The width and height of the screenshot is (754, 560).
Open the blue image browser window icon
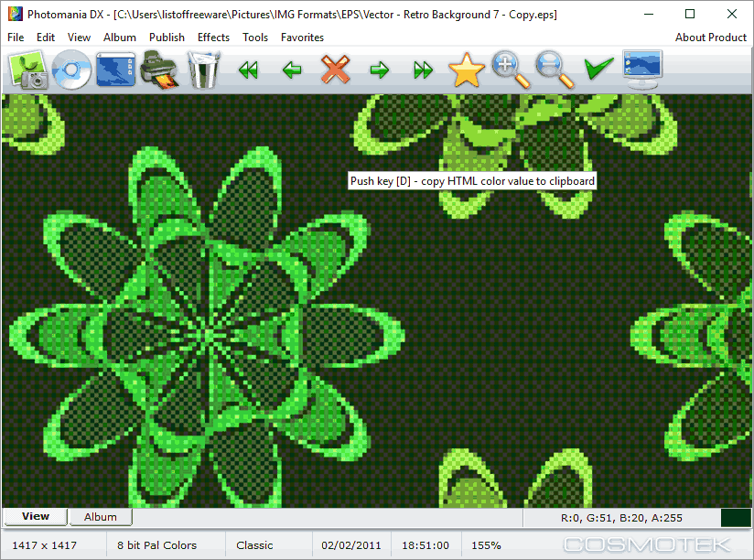coord(115,70)
